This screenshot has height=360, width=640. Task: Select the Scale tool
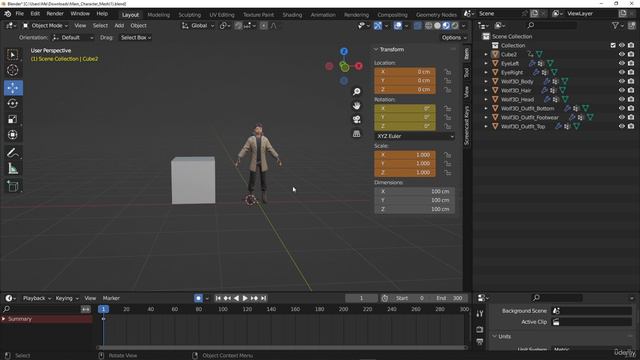pos(13,119)
